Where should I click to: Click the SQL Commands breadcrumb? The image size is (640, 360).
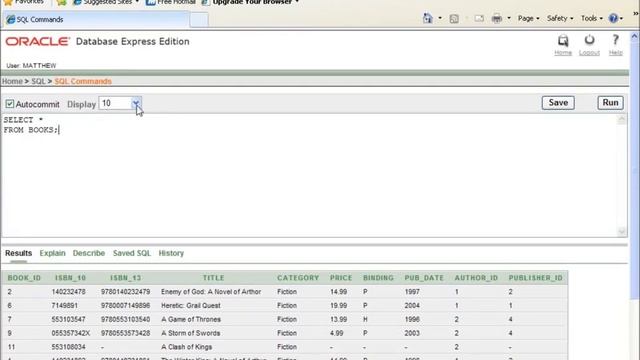(x=83, y=81)
